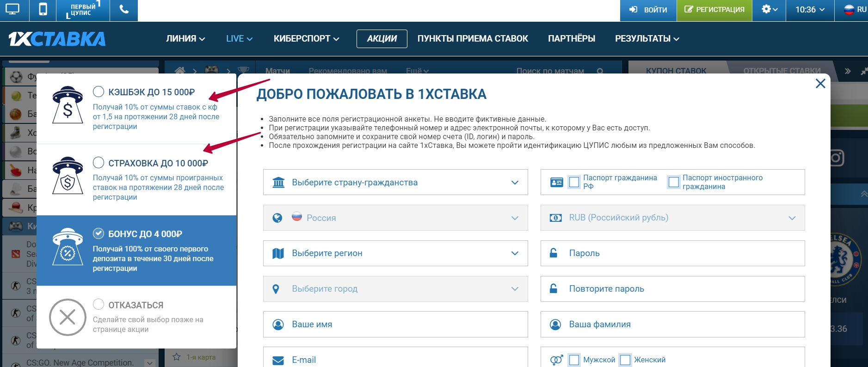Select ОТКАЗАТЬСЯ radio button

click(98, 304)
